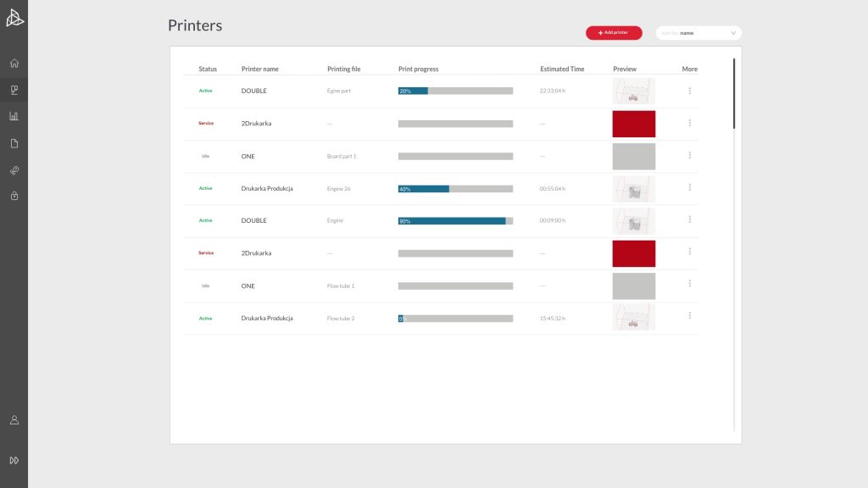
Task: Click the 90% progress bar for Engine
Action: 455,221
